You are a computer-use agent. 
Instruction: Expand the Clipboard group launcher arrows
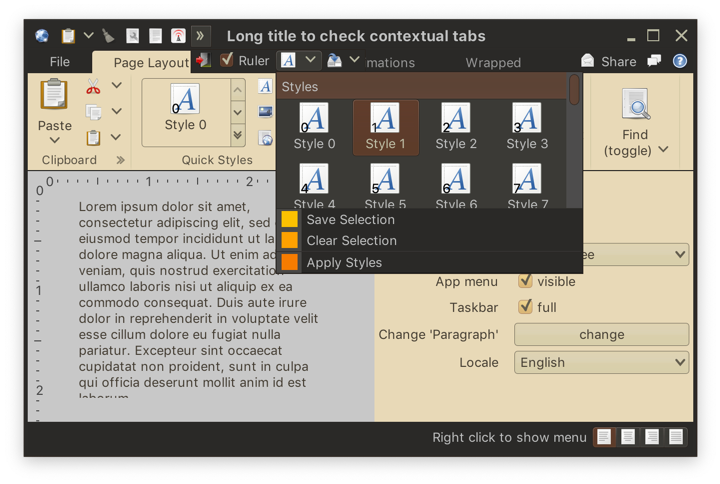[x=120, y=160]
